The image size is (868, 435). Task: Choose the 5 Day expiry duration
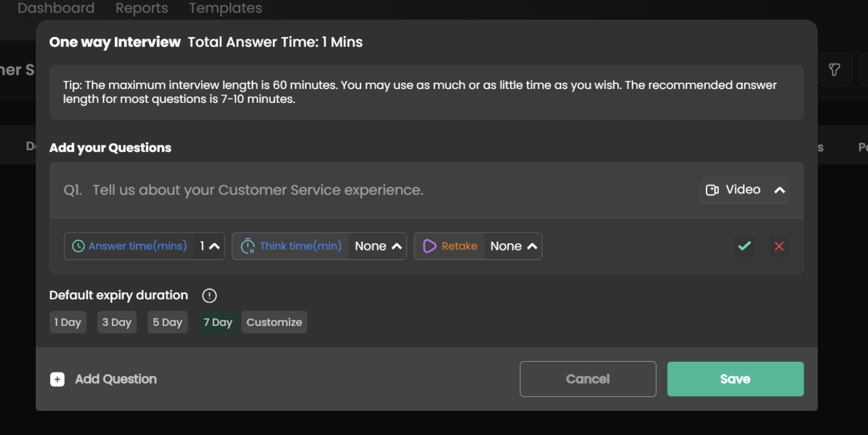tap(168, 322)
